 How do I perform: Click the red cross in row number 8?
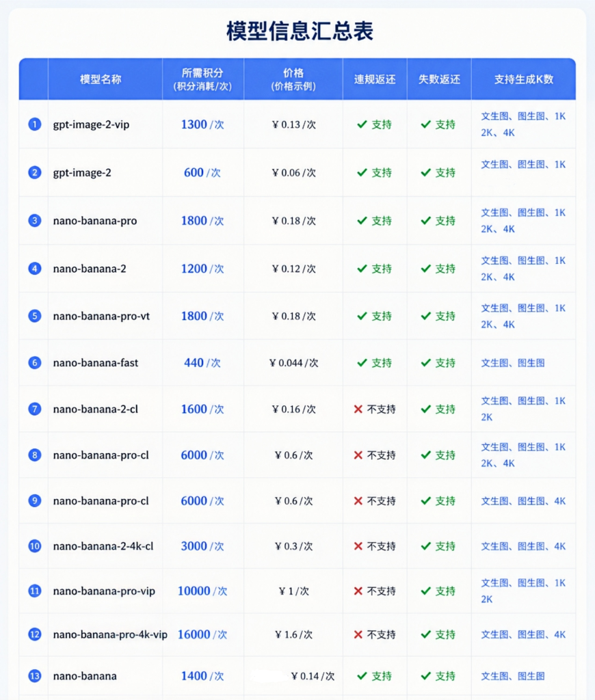[x=358, y=455]
